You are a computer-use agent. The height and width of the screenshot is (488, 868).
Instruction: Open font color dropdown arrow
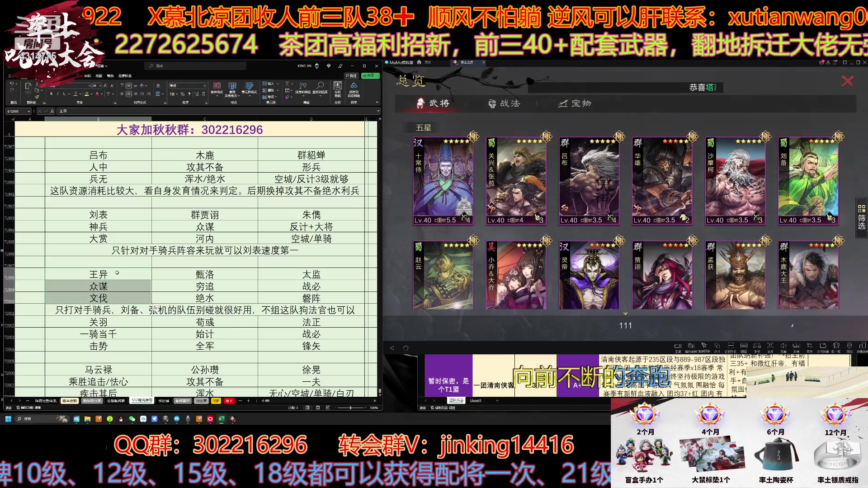pyautogui.click(x=102, y=94)
